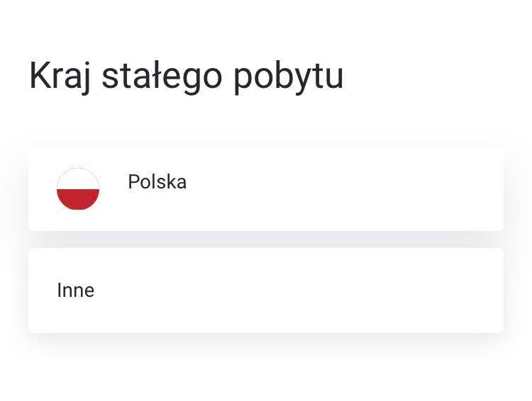Choose the first residence option Polska
Screen dimensions: 532x401
click(266, 188)
